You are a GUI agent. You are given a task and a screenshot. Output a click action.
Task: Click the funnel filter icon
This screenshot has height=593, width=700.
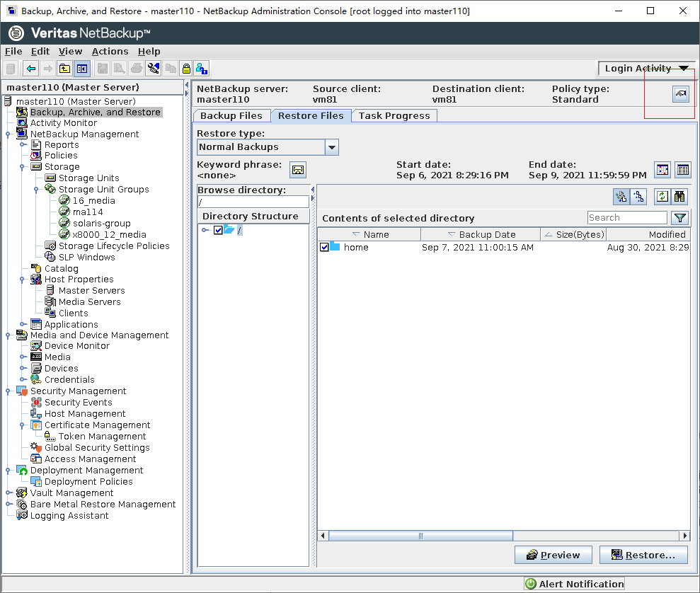coord(679,218)
